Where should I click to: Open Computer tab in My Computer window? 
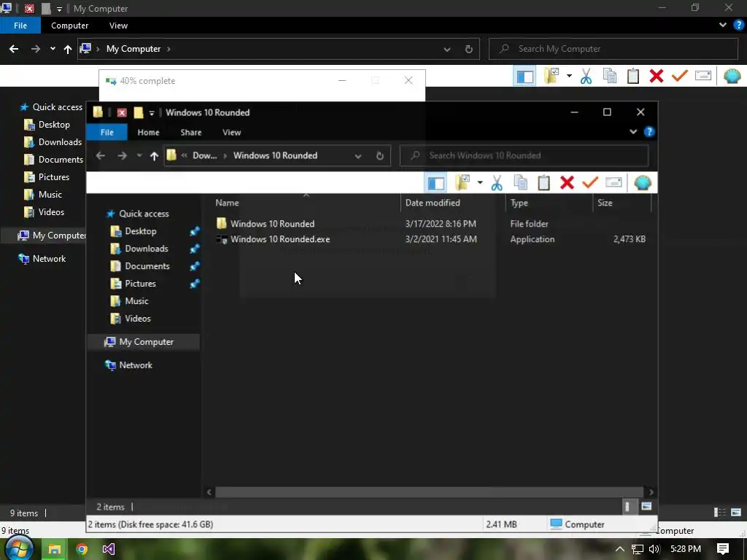pos(69,26)
